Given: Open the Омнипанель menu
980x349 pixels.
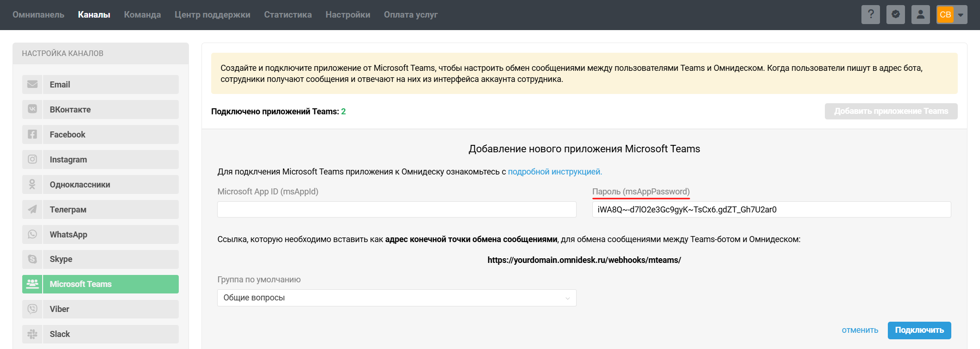Looking at the screenshot, I should [x=38, y=14].
